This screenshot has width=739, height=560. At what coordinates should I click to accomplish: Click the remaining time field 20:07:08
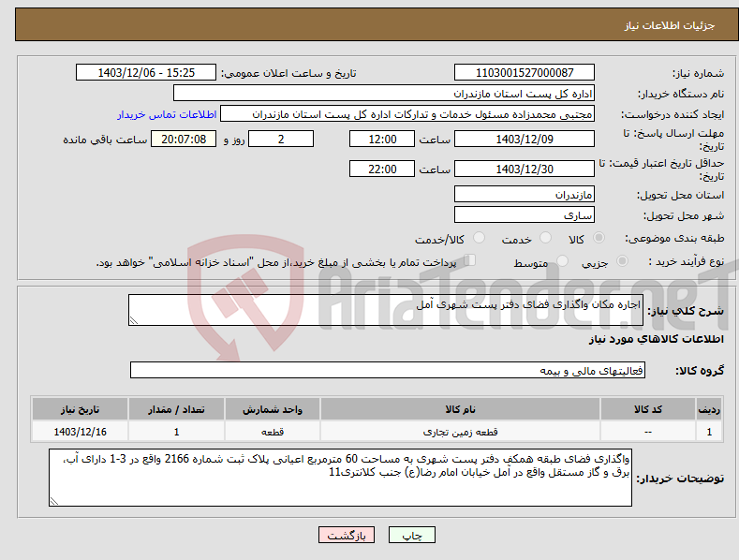(x=184, y=139)
